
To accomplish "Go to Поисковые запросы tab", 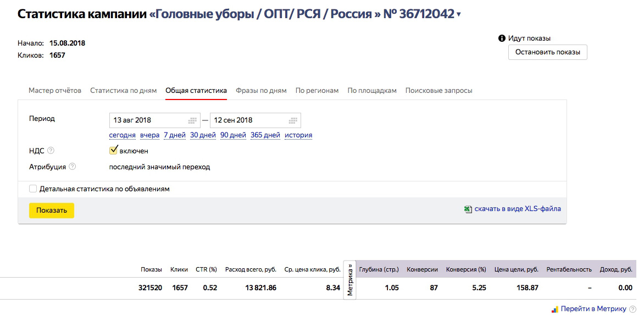I will coord(438,90).
